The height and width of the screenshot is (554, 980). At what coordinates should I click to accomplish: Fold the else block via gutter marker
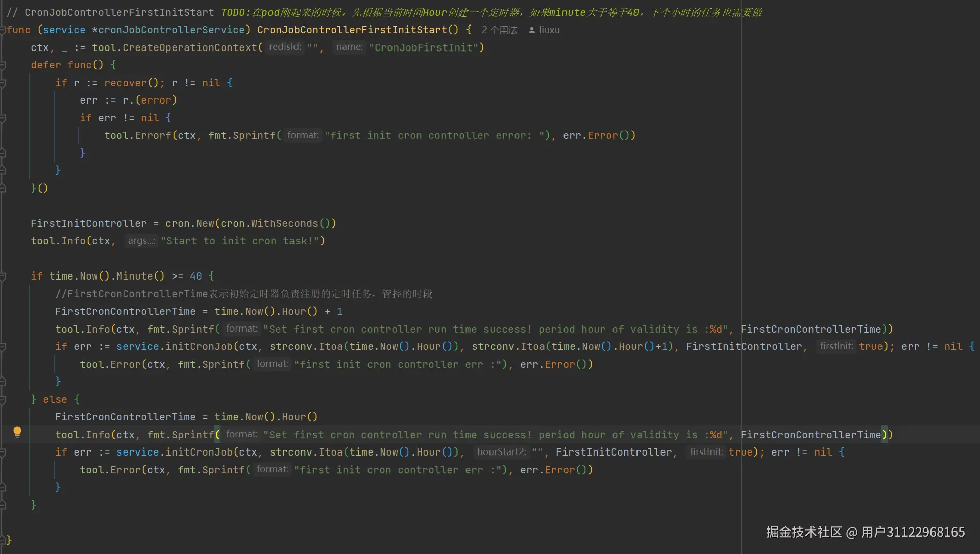pos(3,399)
